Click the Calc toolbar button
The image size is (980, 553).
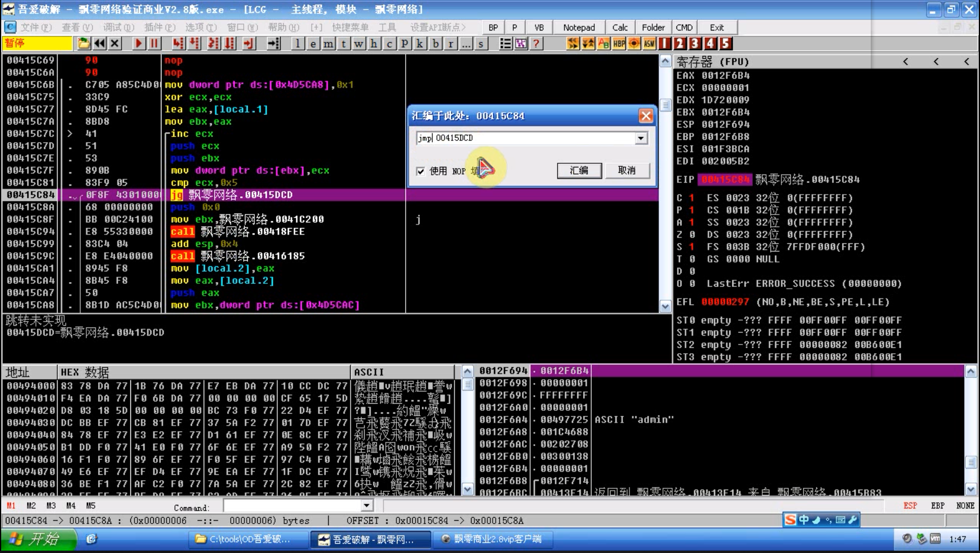(x=620, y=28)
